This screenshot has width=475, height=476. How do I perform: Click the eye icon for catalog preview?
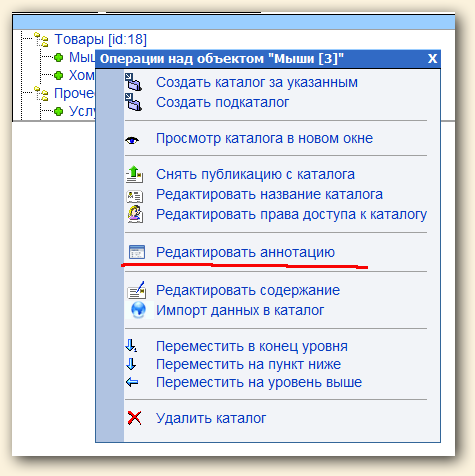click(132, 140)
